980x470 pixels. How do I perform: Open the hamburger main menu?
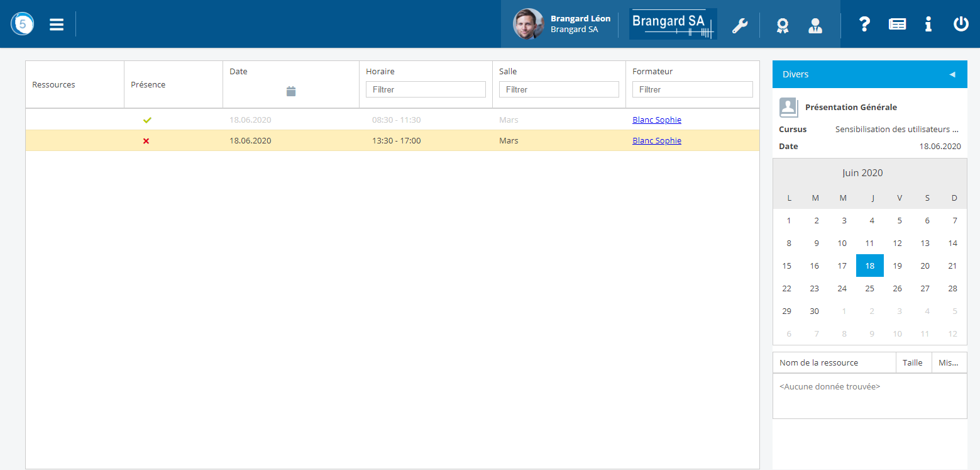[57, 25]
